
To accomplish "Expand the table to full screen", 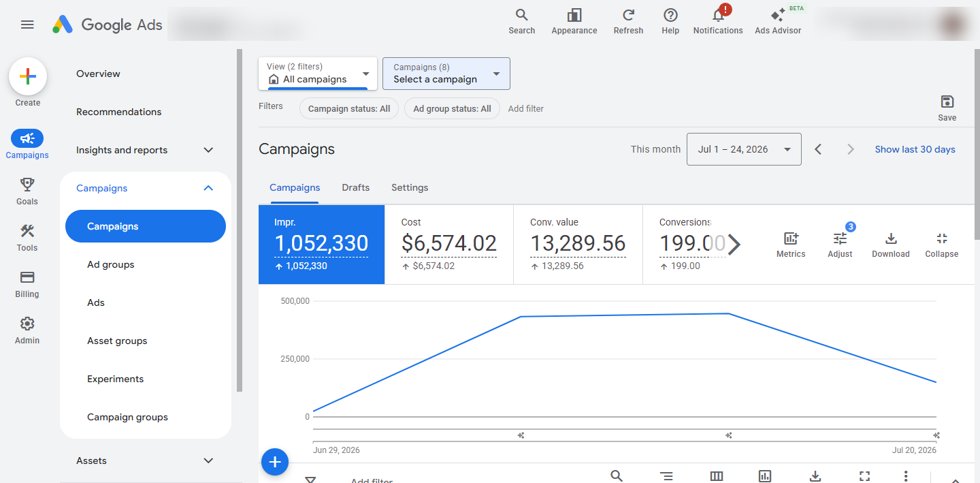I will (864, 476).
